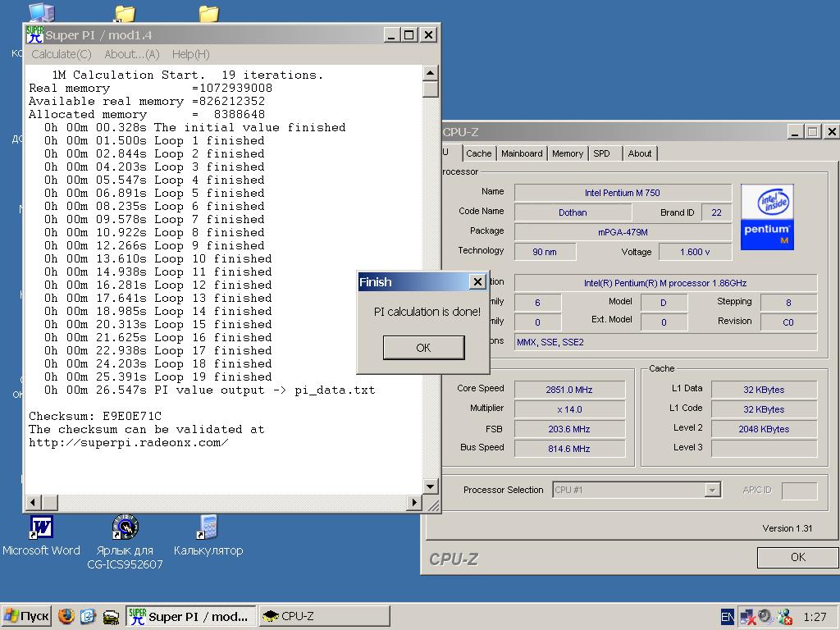Click the Code Name value Dothan

pos(573,212)
